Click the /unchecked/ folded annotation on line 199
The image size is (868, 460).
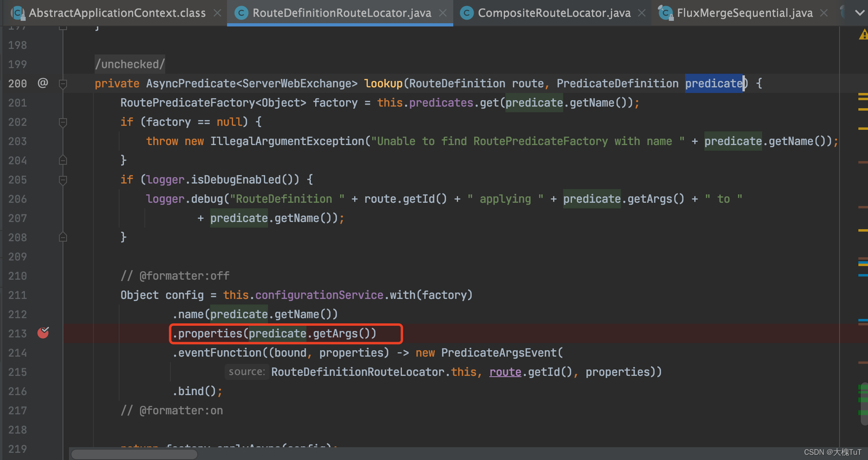pyautogui.click(x=130, y=64)
